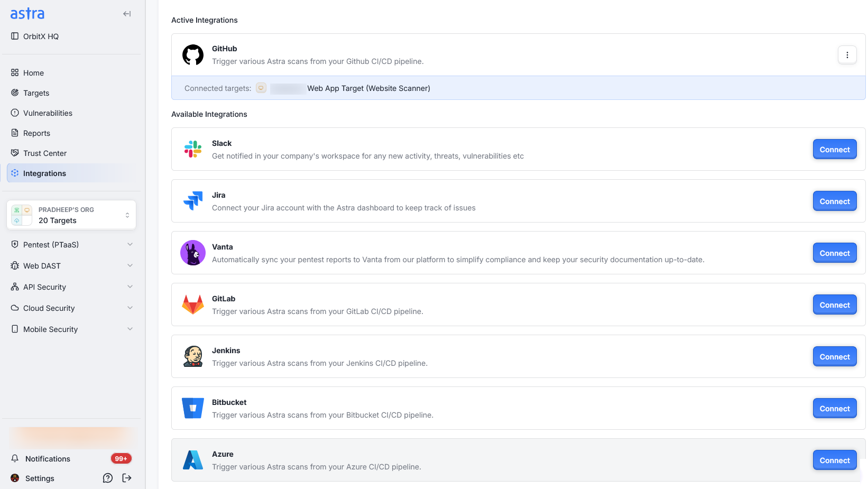Click the GitLab fox logo
Image resolution: width=868 pixels, height=489 pixels.
pyautogui.click(x=193, y=305)
